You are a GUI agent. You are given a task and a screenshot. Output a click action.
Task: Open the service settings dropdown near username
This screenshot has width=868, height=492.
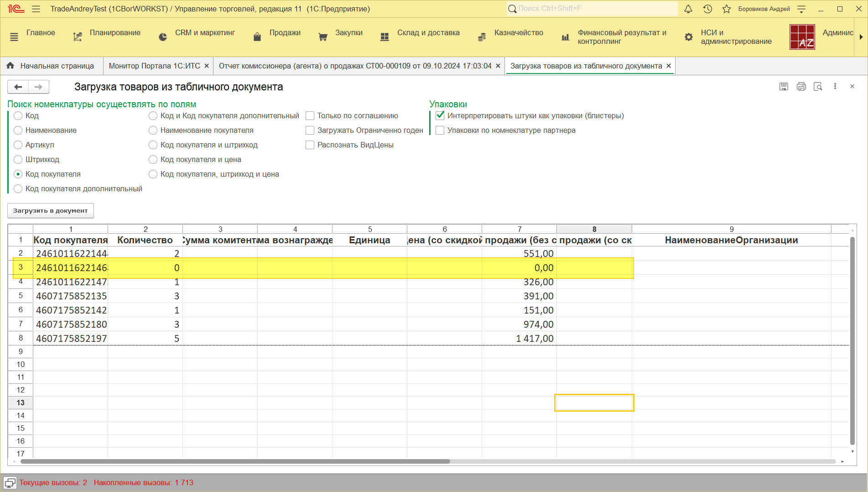801,9
